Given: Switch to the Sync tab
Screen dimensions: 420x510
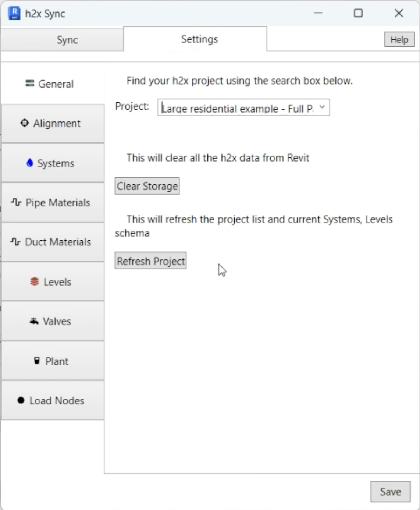Looking at the screenshot, I should pyautogui.click(x=67, y=40).
